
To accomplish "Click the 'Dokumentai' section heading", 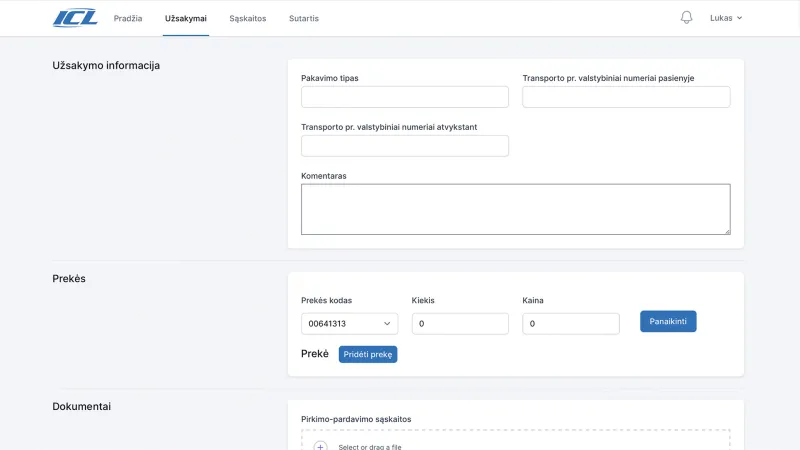I will point(82,407).
